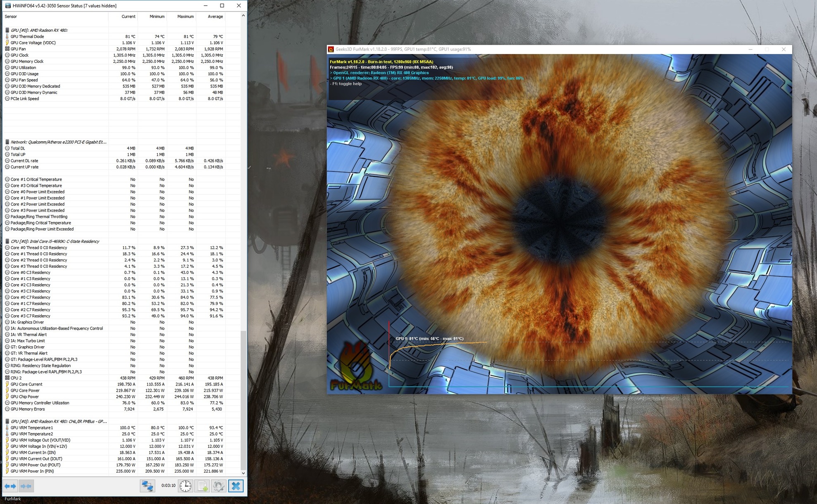This screenshot has width=817, height=504.
Task: Select the GPU Fan Speed row
Action: (122, 80)
